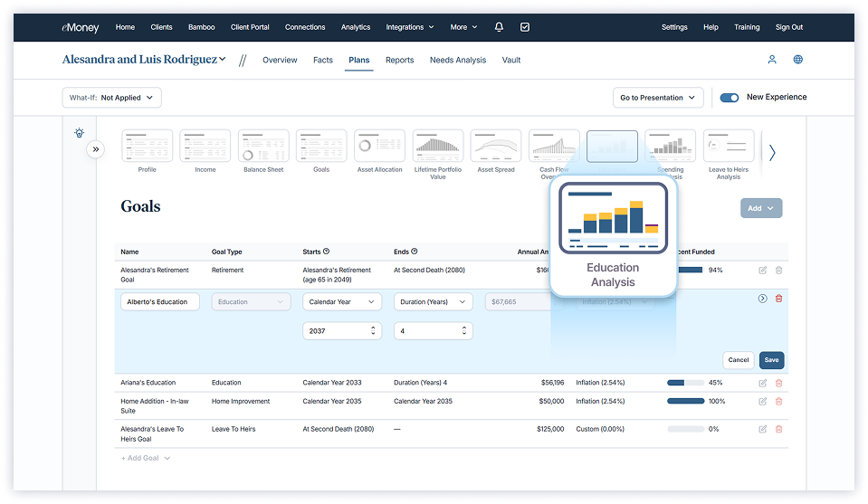868x504 pixels.
Task: Click the lightbulb insights icon
Action: [79, 133]
